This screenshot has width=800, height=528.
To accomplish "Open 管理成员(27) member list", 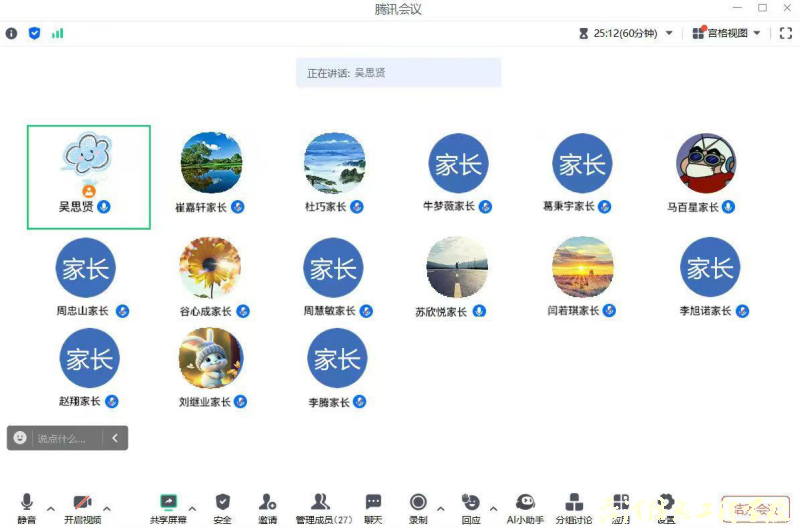I will 323,508.
